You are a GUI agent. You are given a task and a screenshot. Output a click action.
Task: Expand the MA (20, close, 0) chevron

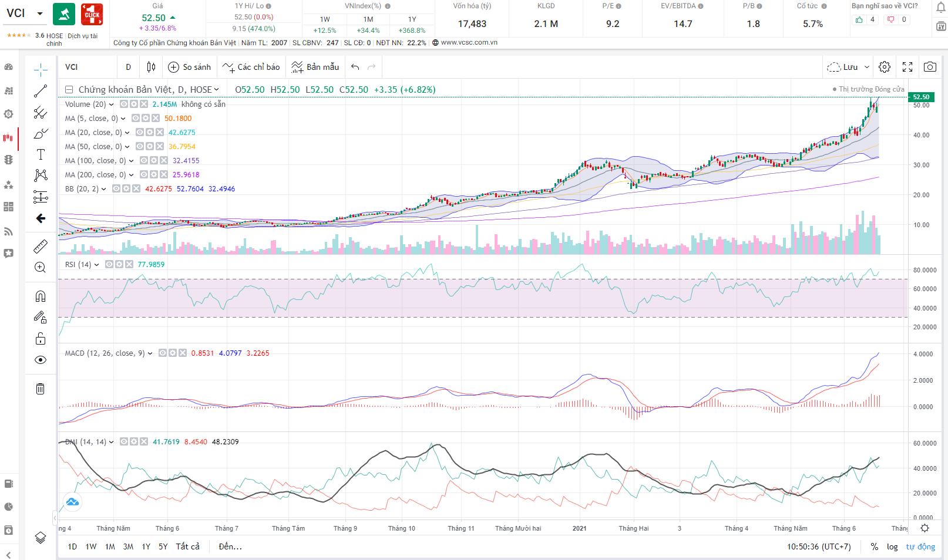point(127,132)
